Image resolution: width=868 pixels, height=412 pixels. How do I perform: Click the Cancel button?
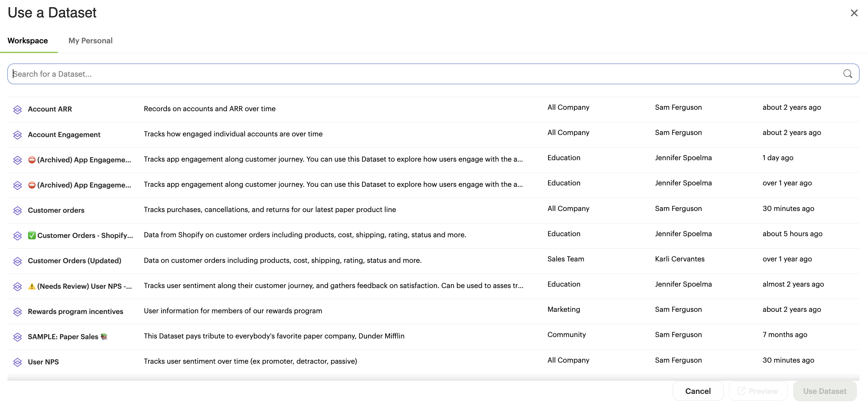click(x=698, y=391)
